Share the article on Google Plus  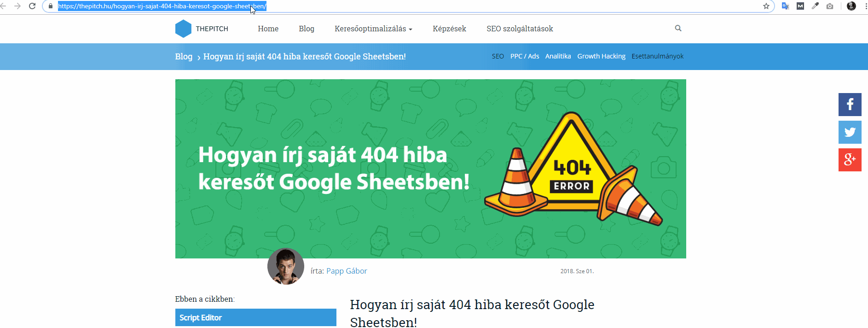(850, 160)
